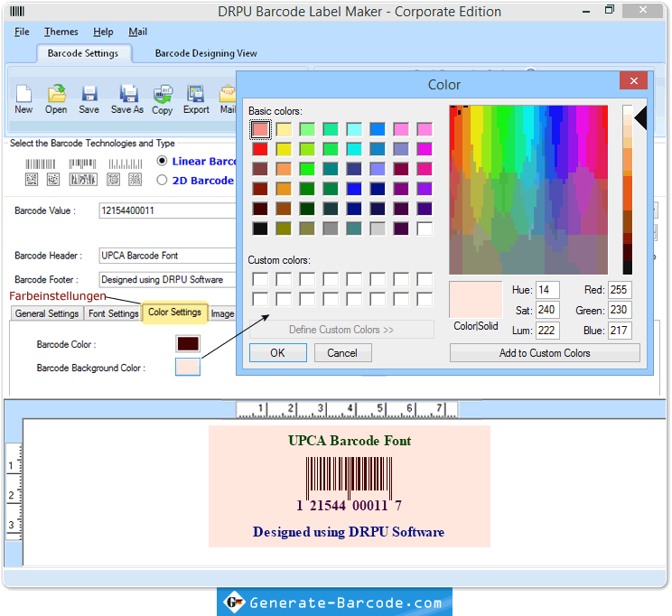Open the Image settings tab

222,313
